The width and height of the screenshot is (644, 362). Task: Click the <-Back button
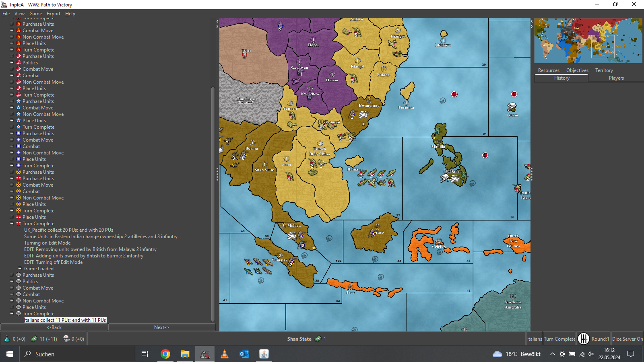pos(54,327)
